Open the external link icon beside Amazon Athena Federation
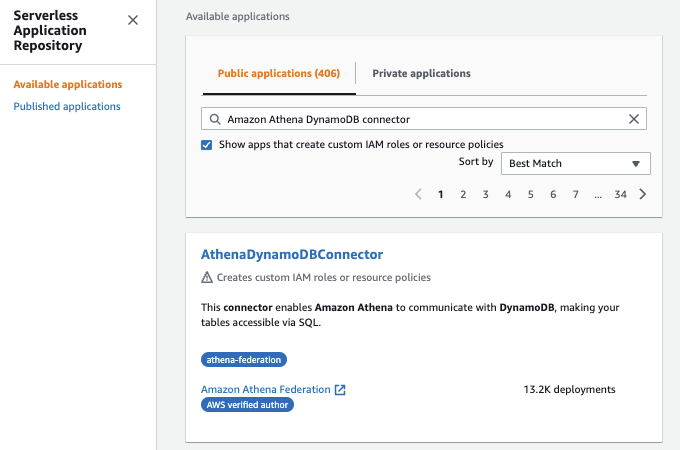This screenshot has height=450, width=680. coord(340,389)
